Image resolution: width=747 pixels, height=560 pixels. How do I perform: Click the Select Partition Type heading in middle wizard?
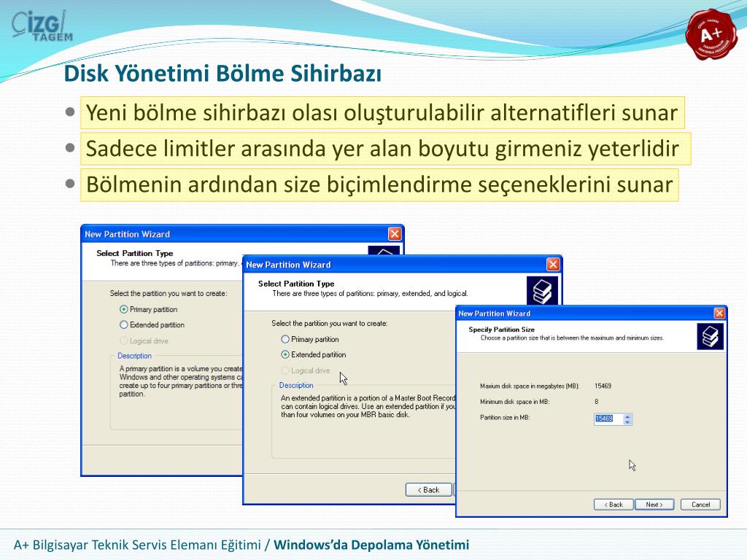point(296,284)
